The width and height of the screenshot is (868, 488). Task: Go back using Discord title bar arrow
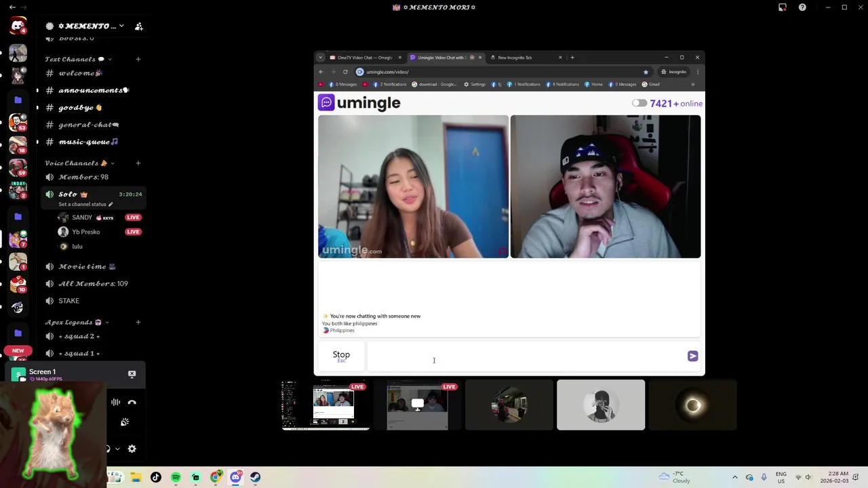12,7
